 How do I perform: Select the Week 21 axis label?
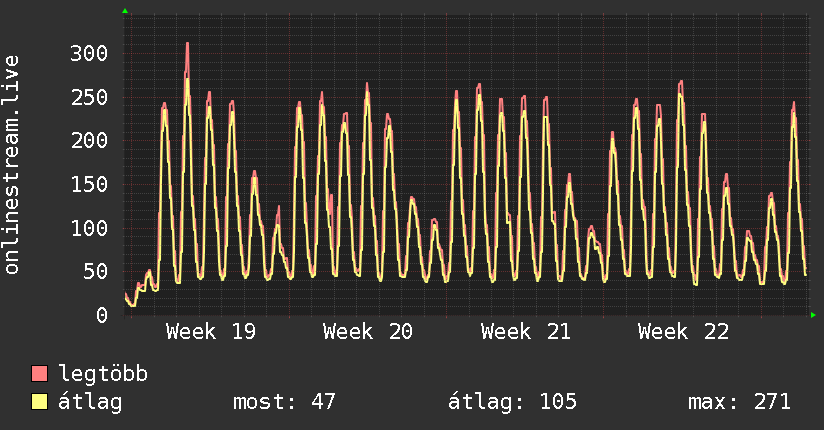526,332
